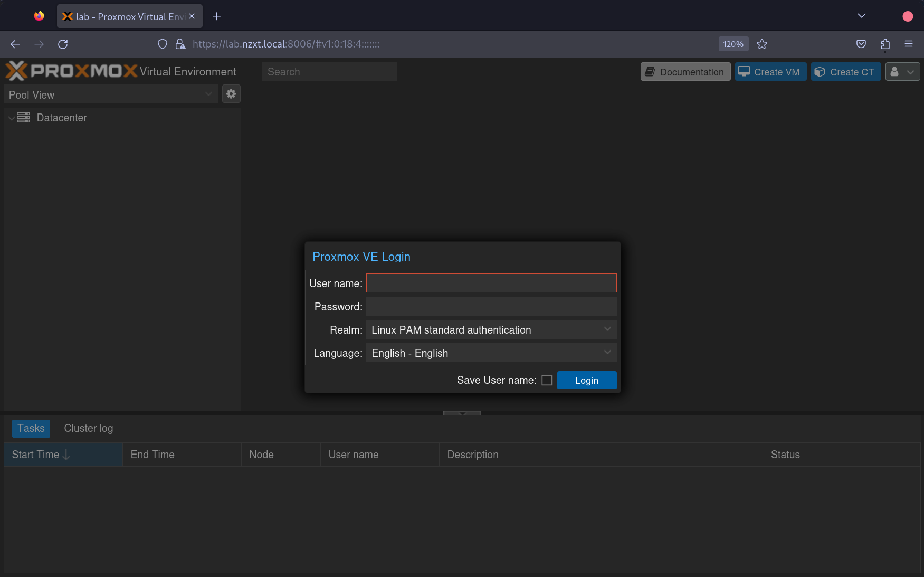Sort by Description column header
924x577 pixels.
point(601,455)
